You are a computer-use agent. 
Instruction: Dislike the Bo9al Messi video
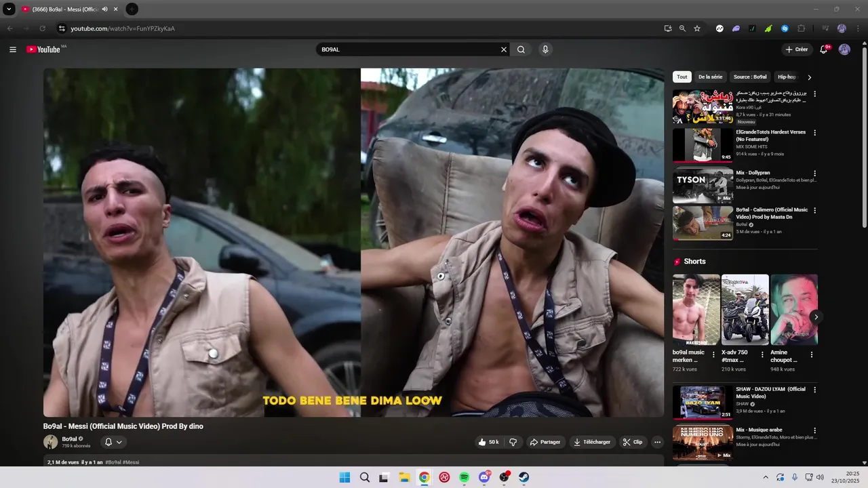pyautogui.click(x=513, y=442)
